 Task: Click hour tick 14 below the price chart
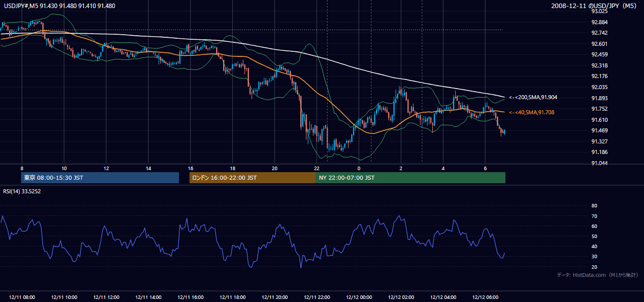click(x=148, y=168)
